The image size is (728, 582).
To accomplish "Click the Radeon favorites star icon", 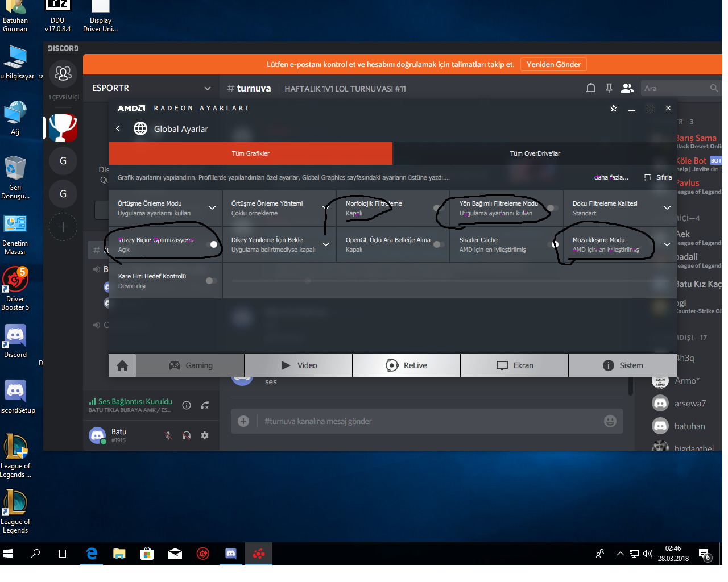I will click(614, 108).
